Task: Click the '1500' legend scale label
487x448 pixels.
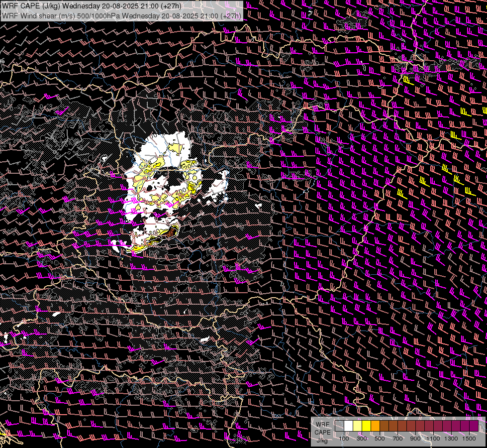Action: point(469,439)
